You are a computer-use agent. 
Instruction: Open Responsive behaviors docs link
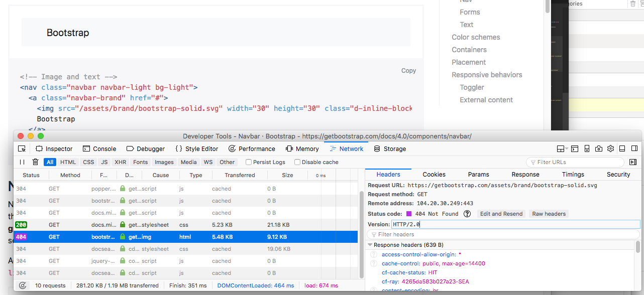[487, 75]
